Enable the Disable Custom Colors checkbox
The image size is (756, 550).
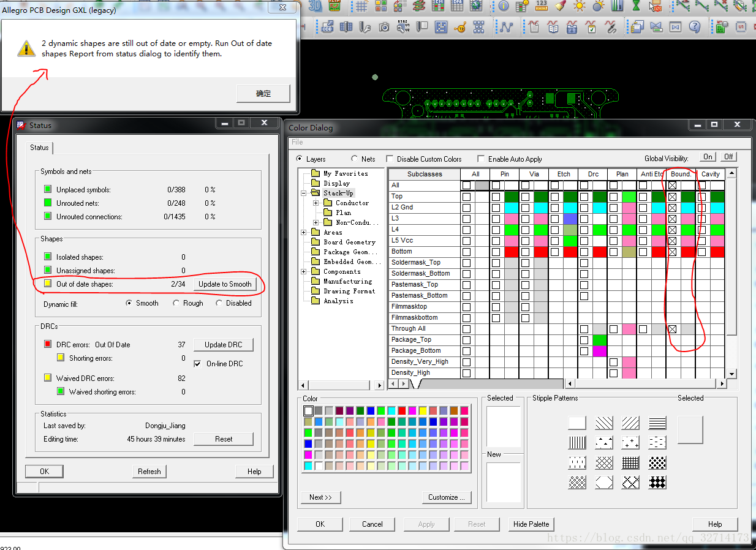click(390, 159)
